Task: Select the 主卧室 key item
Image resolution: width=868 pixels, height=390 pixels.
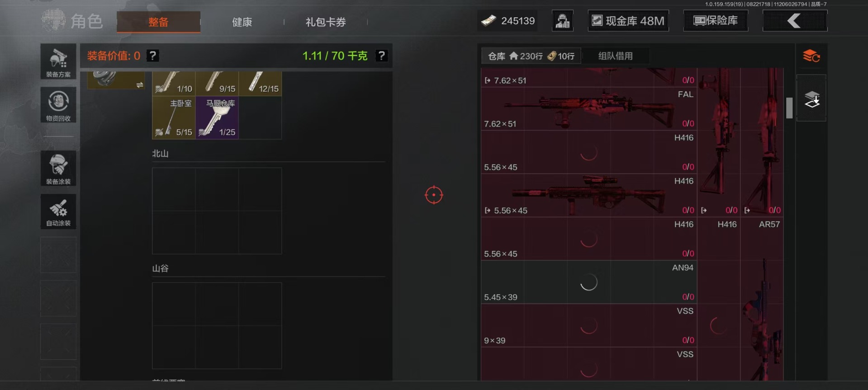Action: [174, 117]
